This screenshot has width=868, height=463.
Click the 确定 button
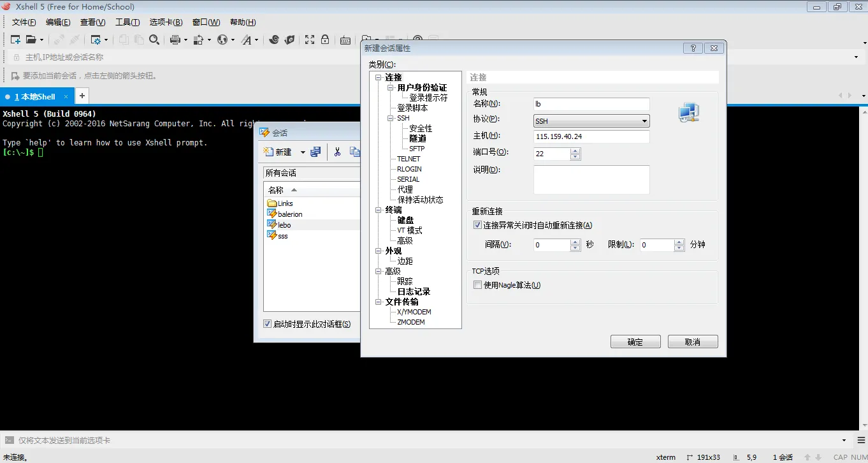click(635, 342)
